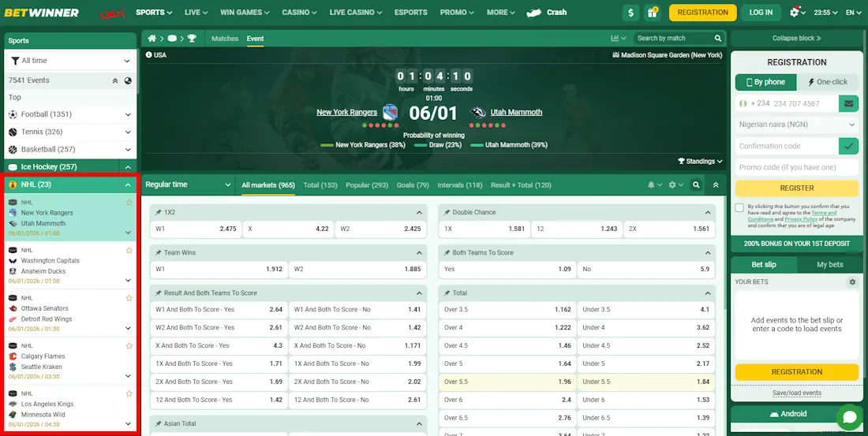Image resolution: width=868 pixels, height=436 pixels.
Task: Collapse the Double Chance market
Action: (x=708, y=212)
